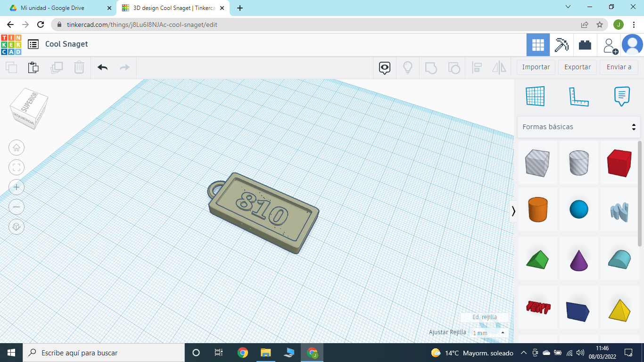Viewport: 644px width, 362px height.
Task: Zoom out with the minus button
Action: pyautogui.click(x=17, y=207)
